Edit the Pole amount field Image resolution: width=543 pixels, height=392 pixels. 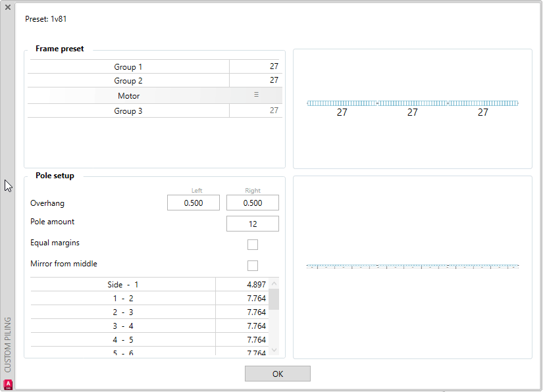tap(253, 224)
